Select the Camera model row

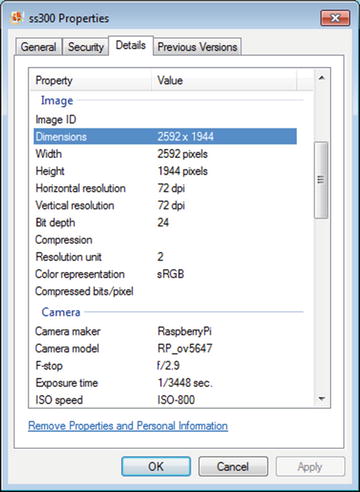tap(165, 348)
